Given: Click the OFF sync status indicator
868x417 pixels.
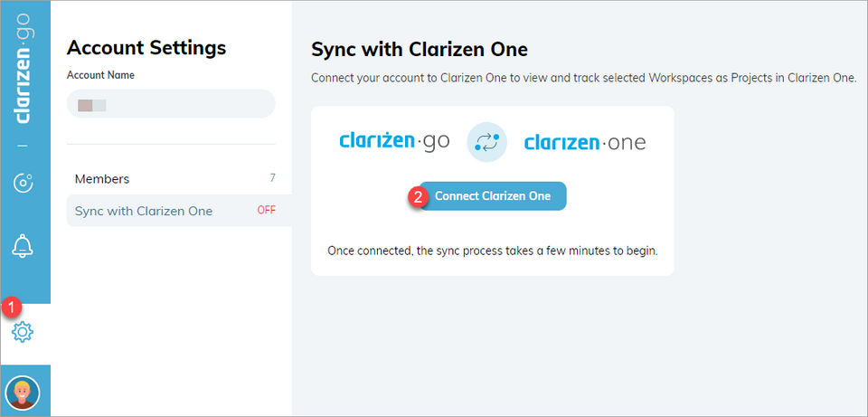Looking at the screenshot, I should (266, 211).
